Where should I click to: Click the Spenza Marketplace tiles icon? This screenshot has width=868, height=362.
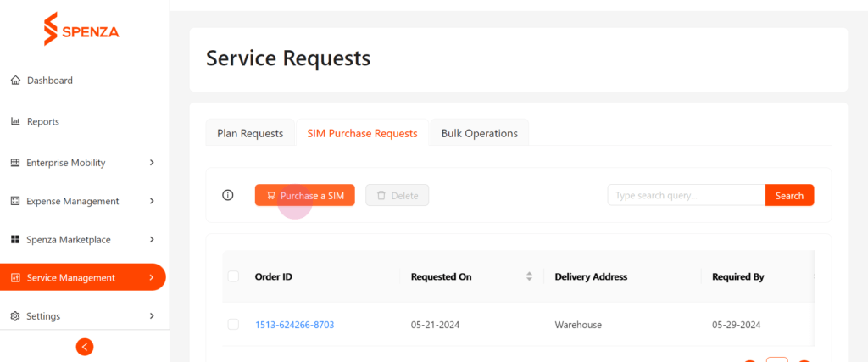click(x=15, y=240)
